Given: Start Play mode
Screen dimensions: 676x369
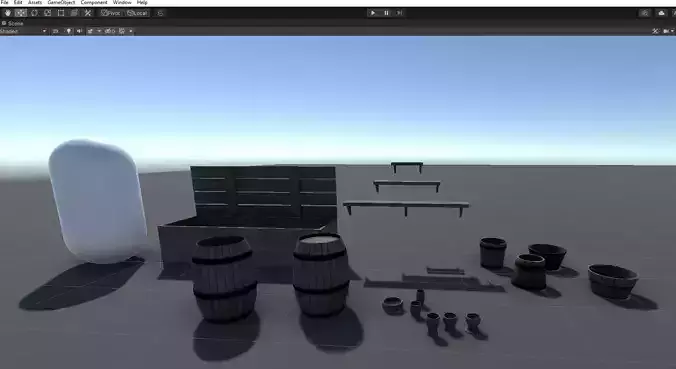Looking at the screenshot, I should (x=373, y=13).
